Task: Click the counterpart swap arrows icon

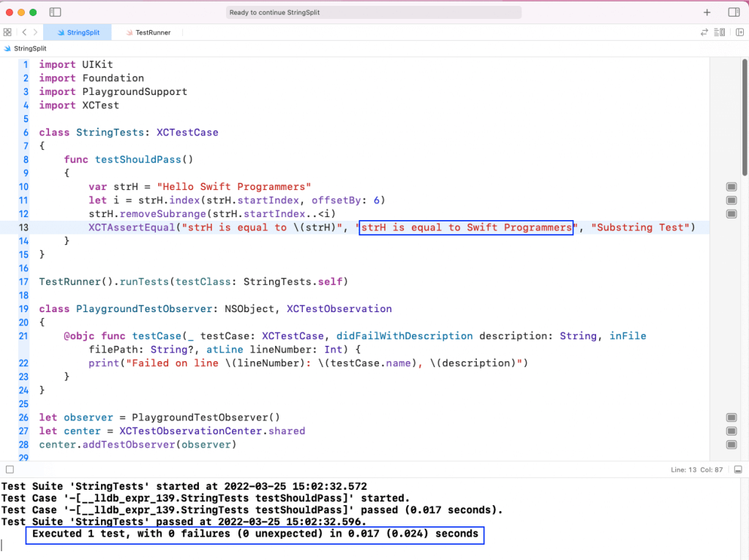Action: (x=703, y=32)
